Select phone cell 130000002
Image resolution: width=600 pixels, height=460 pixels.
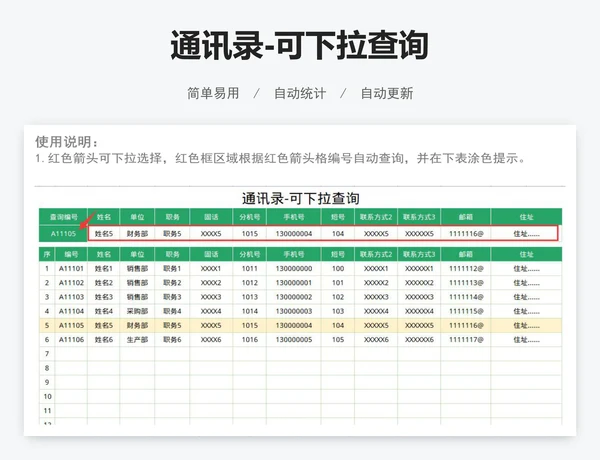[x=294, y=297]
